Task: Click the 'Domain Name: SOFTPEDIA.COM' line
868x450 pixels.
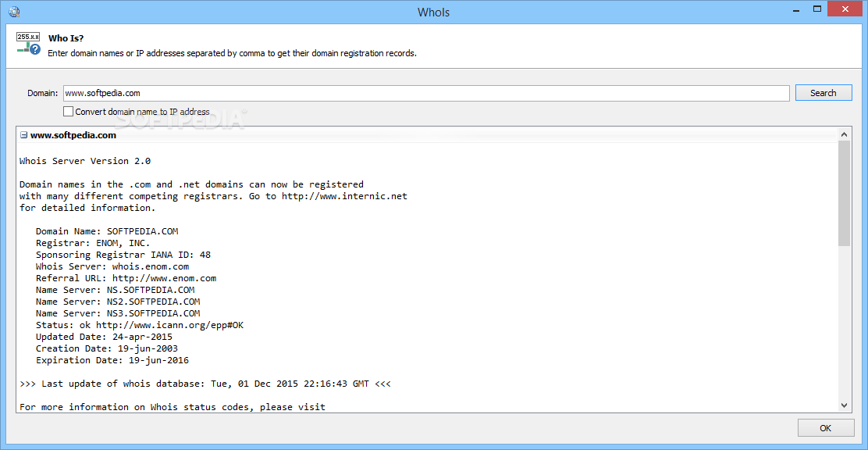Action: coord(107,231)
